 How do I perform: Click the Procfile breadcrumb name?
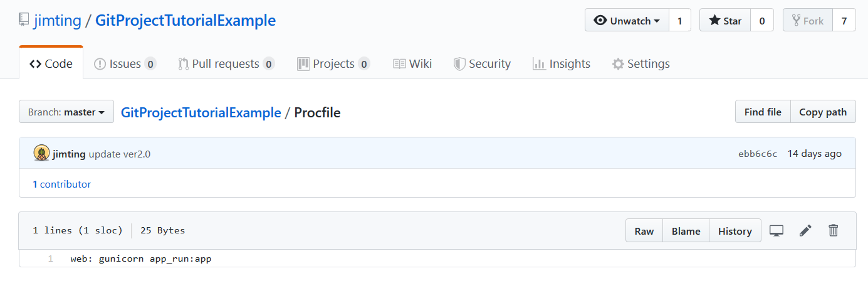[x=317, y=112]
